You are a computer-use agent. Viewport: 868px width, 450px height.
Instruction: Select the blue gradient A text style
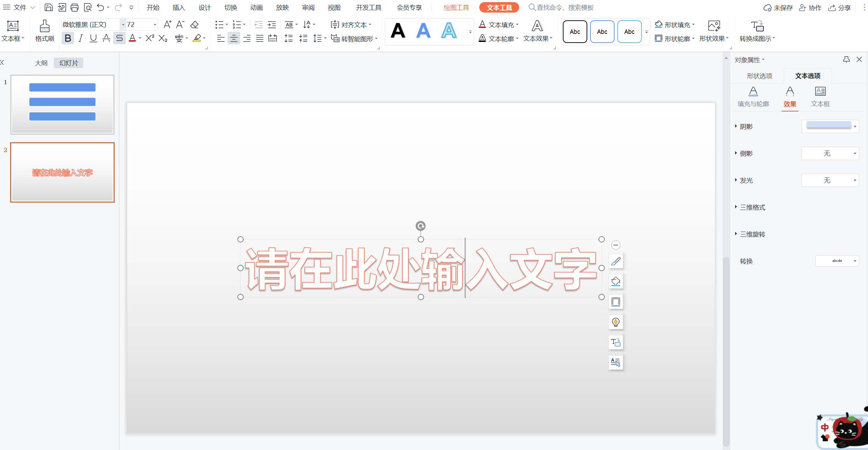pyautogui.click(x=423, y=31)
